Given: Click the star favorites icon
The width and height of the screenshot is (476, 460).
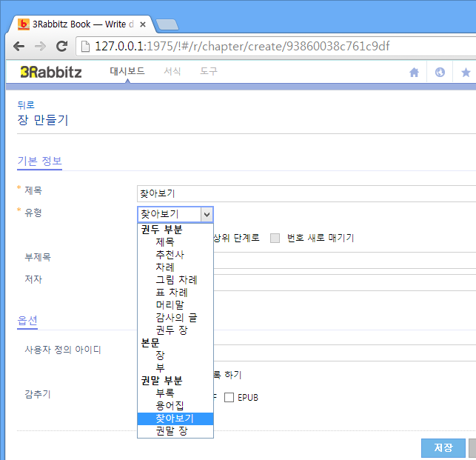Looking at the screenshot, I should pyautogui.click(x=466, y=73).
